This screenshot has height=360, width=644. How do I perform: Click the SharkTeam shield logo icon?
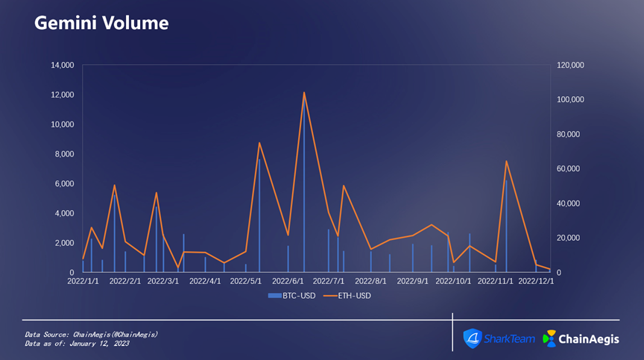click(x=473, y=338)
